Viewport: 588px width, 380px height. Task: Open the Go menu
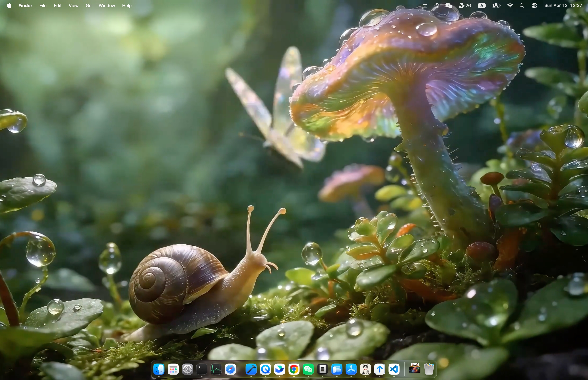(x=89, y=5)
